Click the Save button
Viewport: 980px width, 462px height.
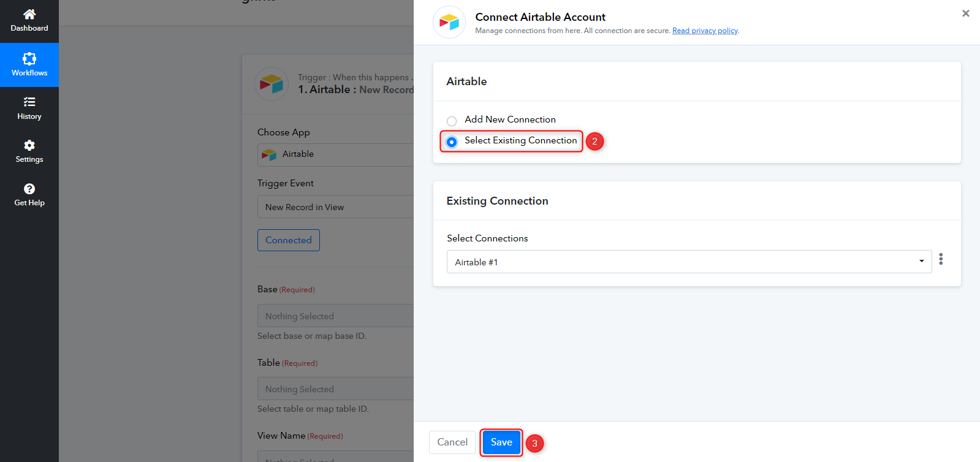point(501,442)
